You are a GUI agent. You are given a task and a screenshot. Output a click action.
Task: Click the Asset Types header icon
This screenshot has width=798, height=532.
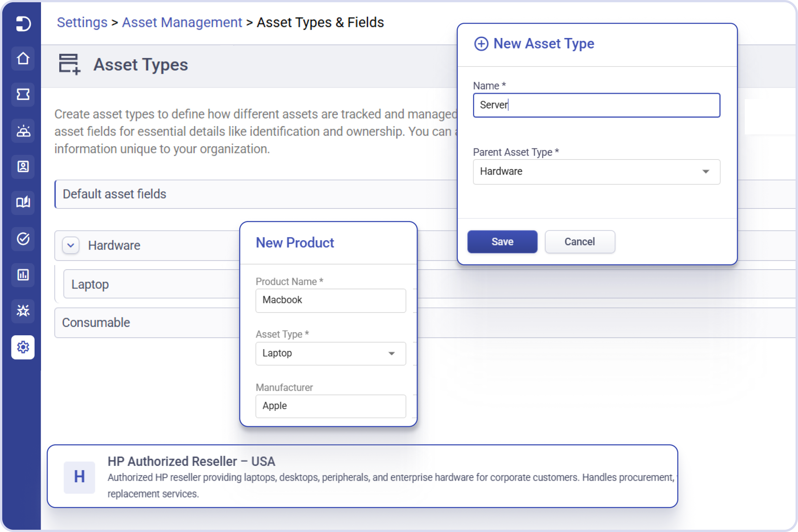[69, 64]
